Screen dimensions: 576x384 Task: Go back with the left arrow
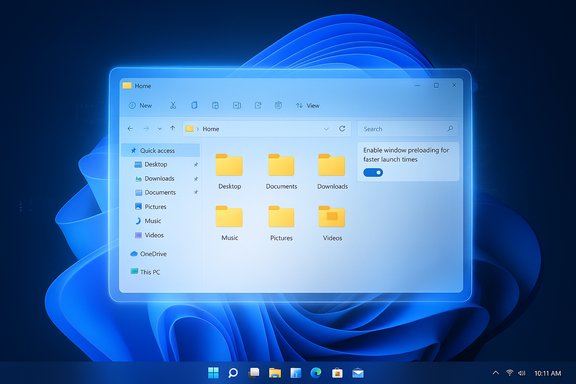pos(130,129)
